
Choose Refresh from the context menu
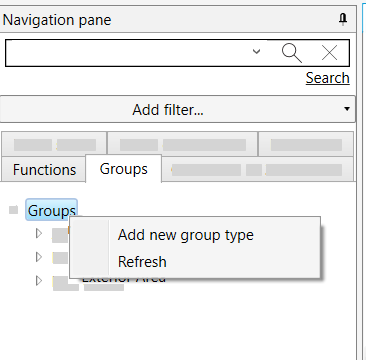(142, 262)
